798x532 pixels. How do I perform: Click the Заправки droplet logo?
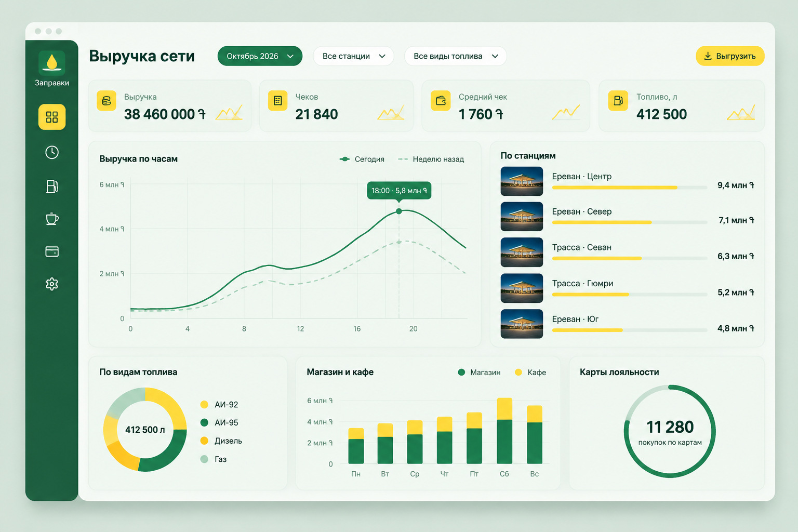pos(52,63)
